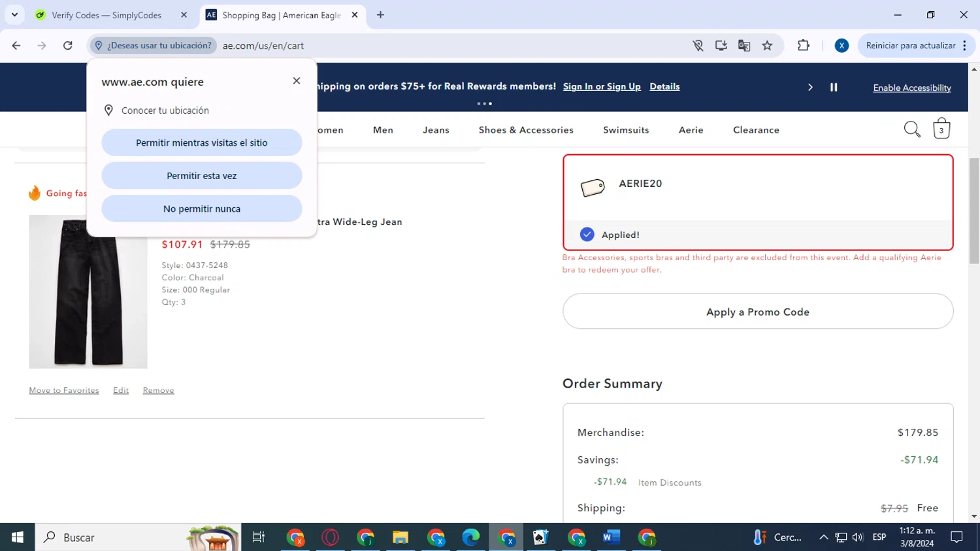The width and height of the screenshot is (980, 551).
Task: Open File Explorer from taskbar
Action: tap(400, 537)
